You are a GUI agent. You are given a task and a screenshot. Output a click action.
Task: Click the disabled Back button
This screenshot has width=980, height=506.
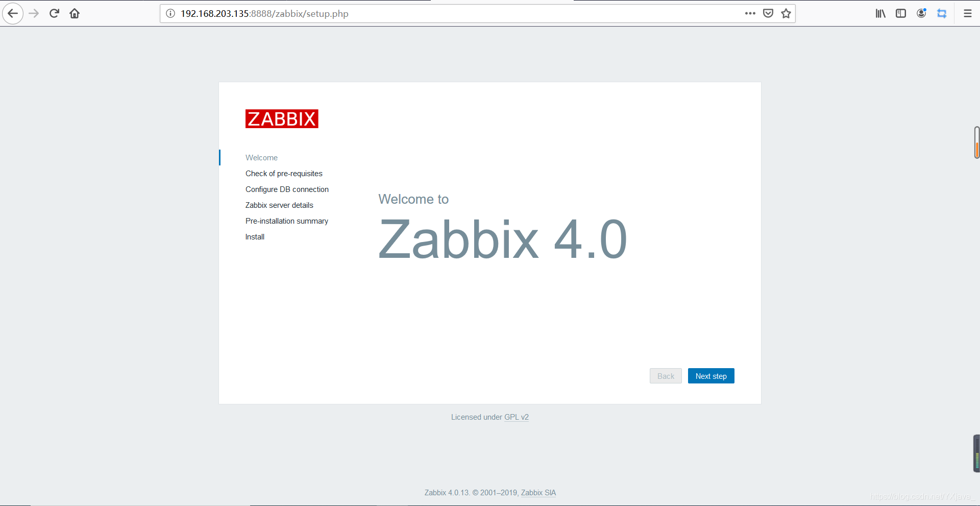[666, 376]
